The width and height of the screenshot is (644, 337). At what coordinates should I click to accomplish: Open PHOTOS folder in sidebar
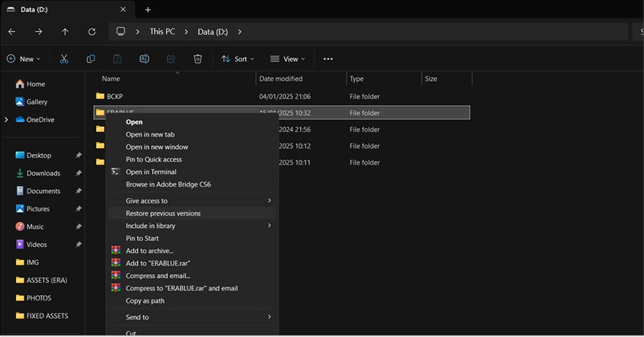(x=33, y=298)
